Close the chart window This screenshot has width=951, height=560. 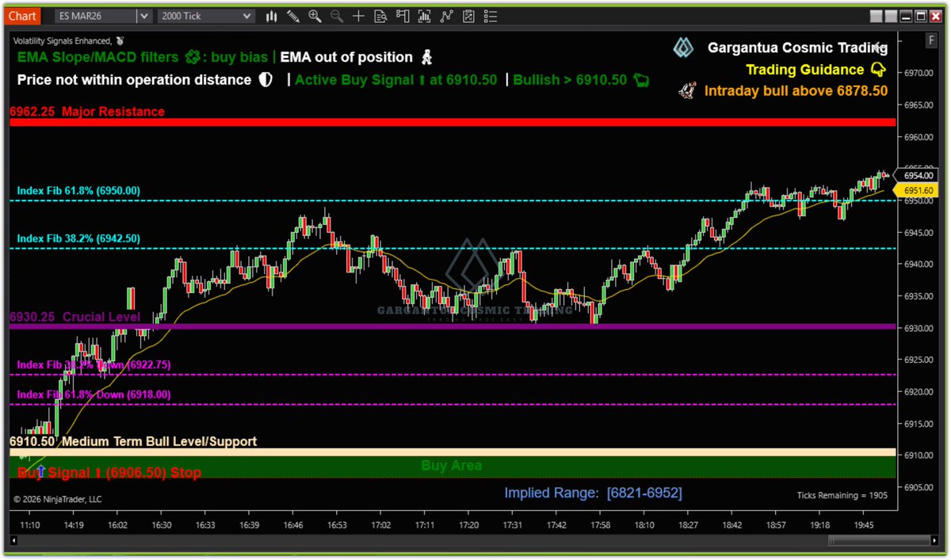pos(934,16)
